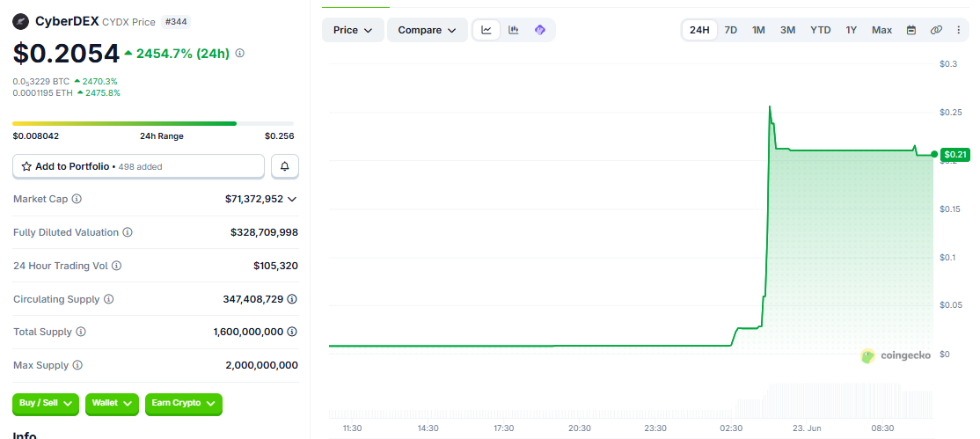
Task: Click the chart link copy icon
Action: pos(936,30)
